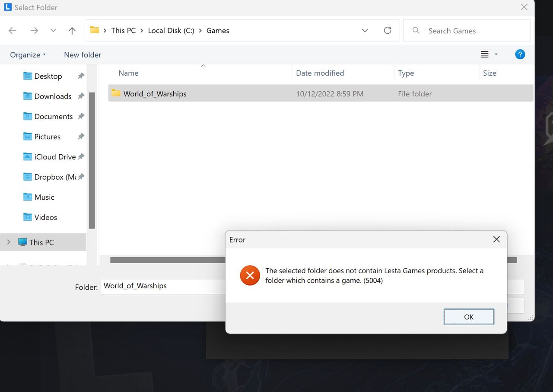The width and height of the screenshot is (553, 392).
Task: Navigate to Local Disk (C:) breadcrumb
Action: (x=171, y=31)
